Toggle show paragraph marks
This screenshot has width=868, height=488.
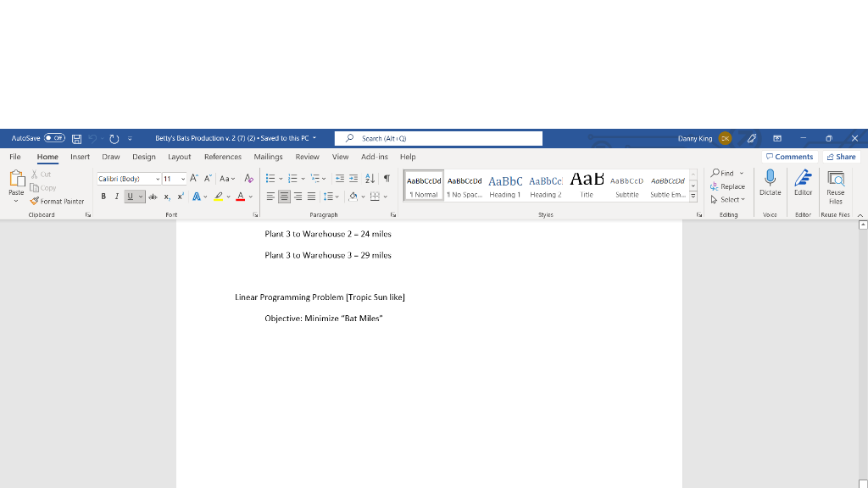[387, 178]
